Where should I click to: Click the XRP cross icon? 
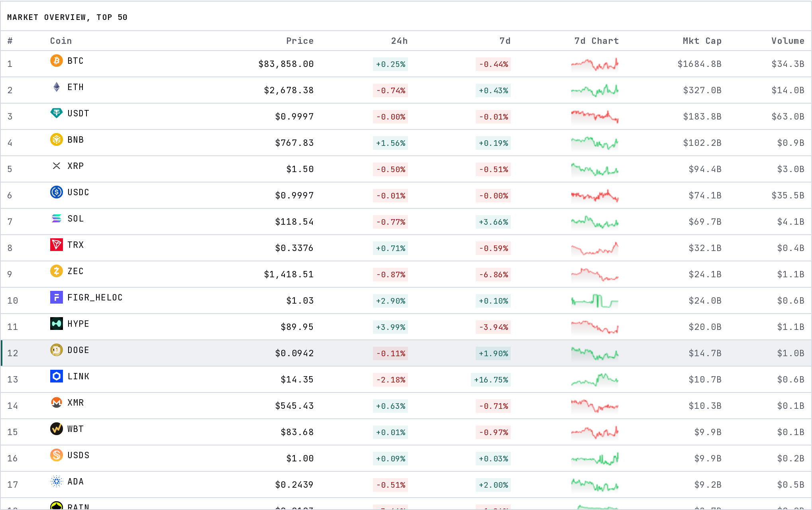[57, 166]
